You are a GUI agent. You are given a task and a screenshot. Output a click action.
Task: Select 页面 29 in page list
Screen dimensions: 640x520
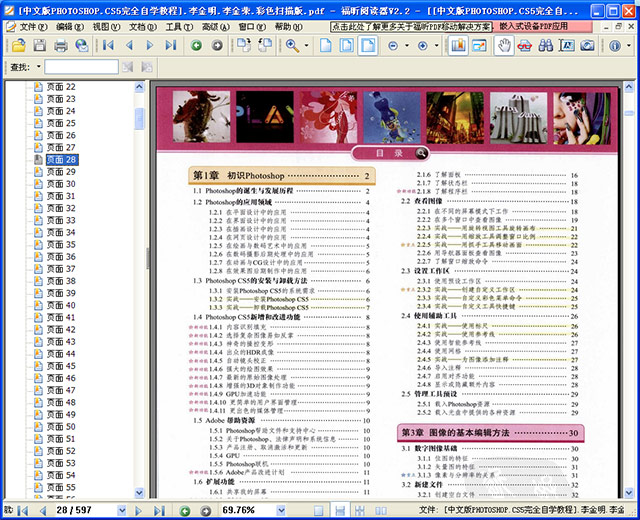coord(61,171)
